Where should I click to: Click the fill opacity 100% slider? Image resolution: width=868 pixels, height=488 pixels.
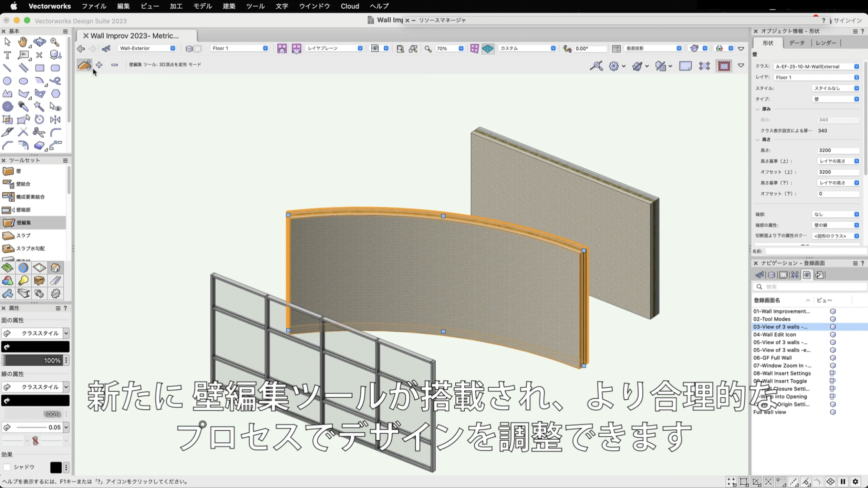point(32,361)
